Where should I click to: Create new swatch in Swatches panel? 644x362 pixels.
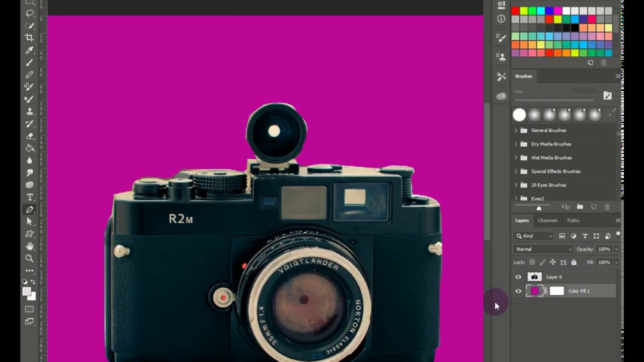(x=590, y=63)
